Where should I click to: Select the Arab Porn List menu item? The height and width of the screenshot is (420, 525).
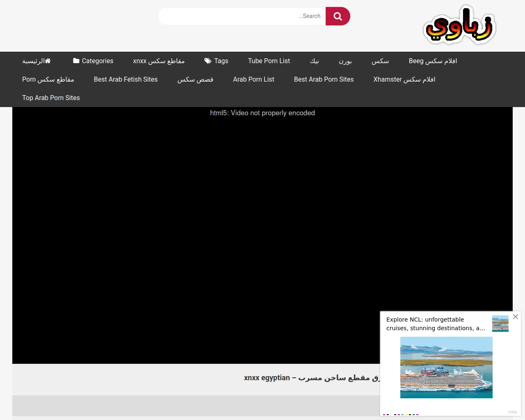(253, 79)
